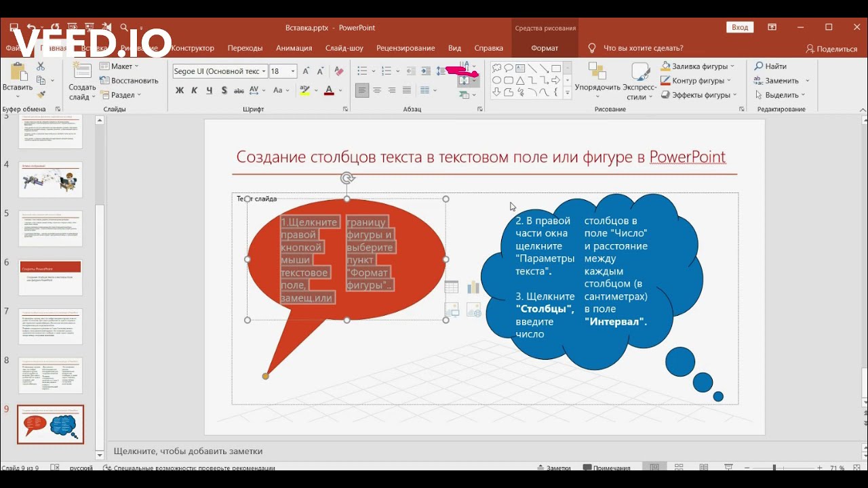Open the Слайд-шоу ribbon tab
868x488 pixels.
click(x=344, y=48)
